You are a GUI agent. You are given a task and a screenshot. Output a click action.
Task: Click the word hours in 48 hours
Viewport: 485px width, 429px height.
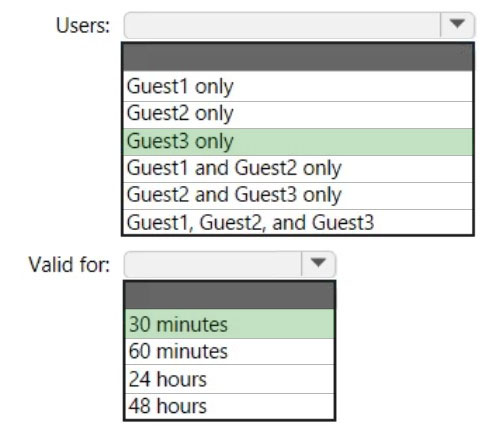coord(181,406)
